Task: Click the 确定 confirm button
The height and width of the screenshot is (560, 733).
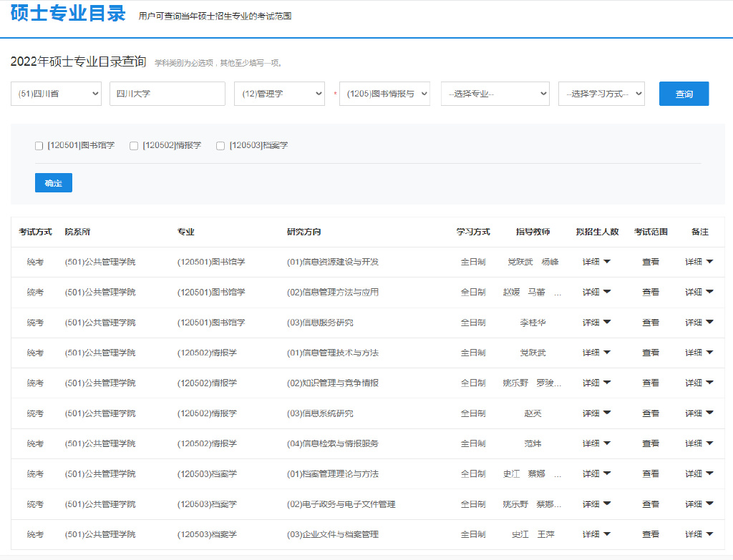Action: pyautogui.click(x=53, y=182)
